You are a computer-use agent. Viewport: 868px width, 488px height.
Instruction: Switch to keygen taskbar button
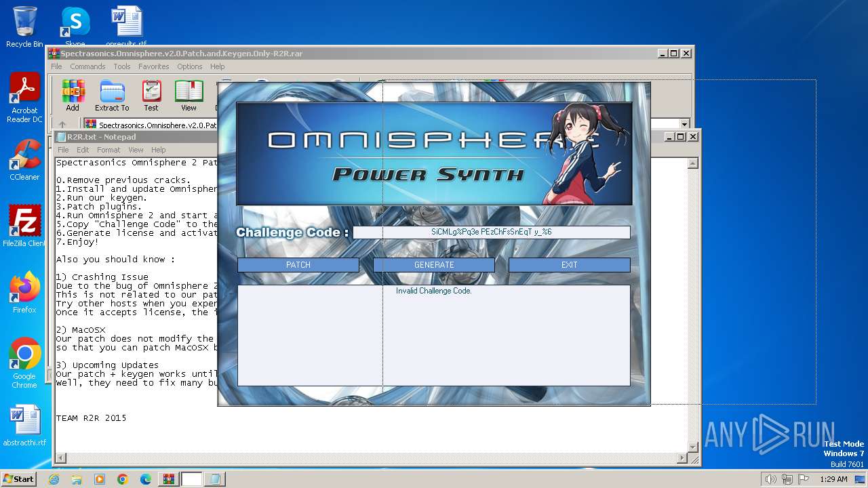tap(192, 479)
